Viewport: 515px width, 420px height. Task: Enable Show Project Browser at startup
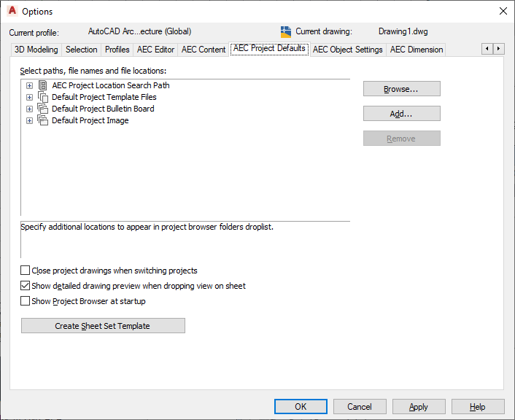click(x=25, y=301)
